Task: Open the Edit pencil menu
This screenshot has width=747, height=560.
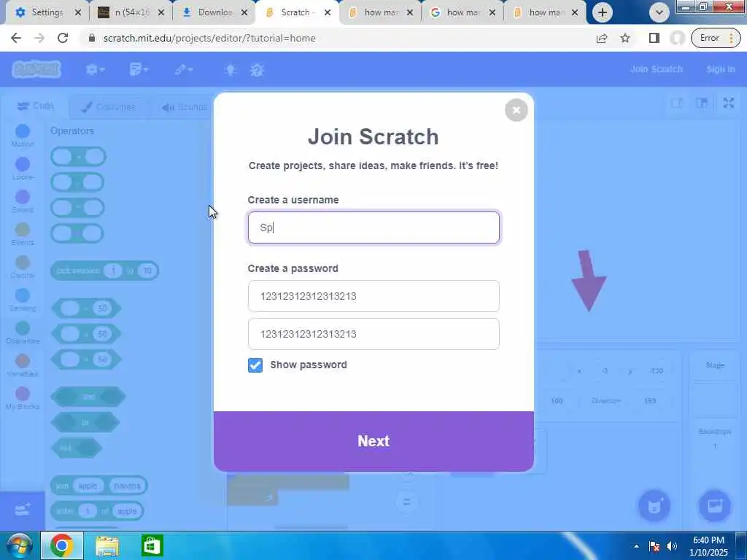Action: pyautogui.click(x=183, y=69)
